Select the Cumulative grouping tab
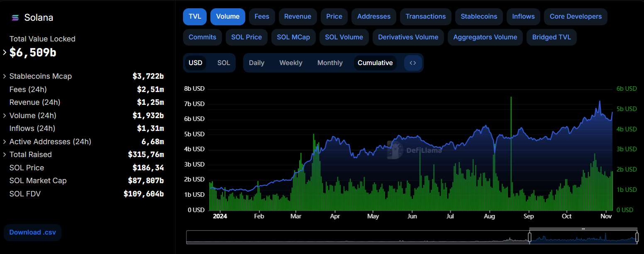This screenshot has width=644, height=254. pyautogui.click(x=375, y=63)
